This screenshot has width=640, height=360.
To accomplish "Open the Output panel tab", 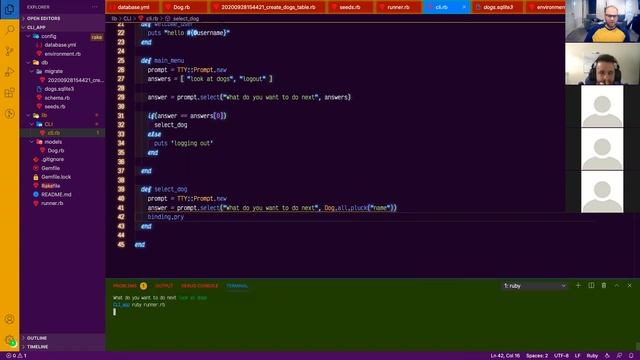I will pyautogui.click(x=164, y=286).
